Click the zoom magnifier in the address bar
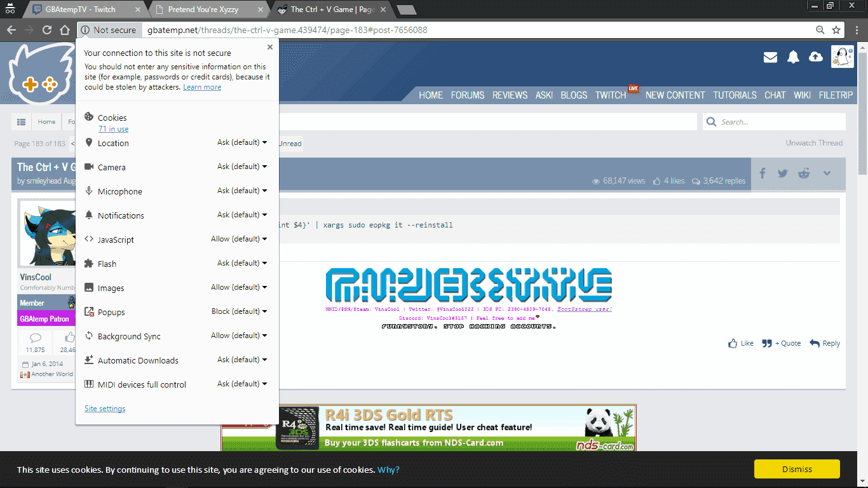 point(820,30)
